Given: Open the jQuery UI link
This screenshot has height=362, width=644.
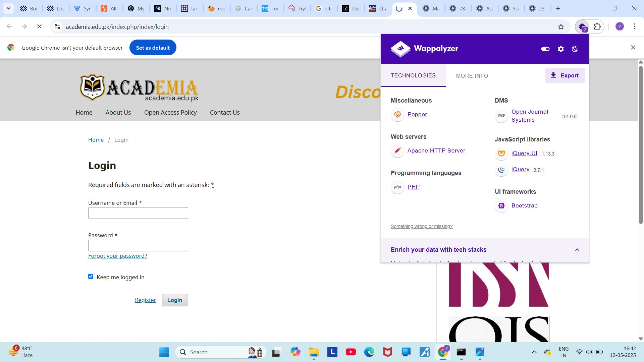Looking at the screenshot, I should coord(524,153).
